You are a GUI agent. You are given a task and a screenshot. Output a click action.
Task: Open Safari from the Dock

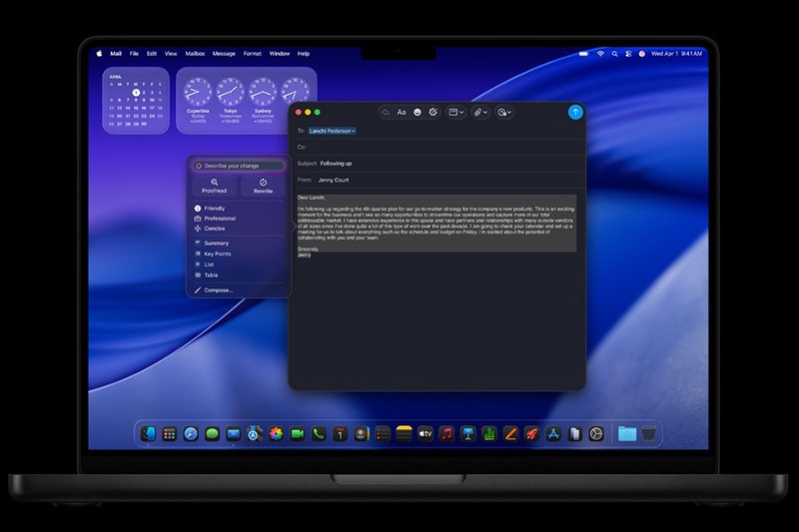(x=191, y=434)
